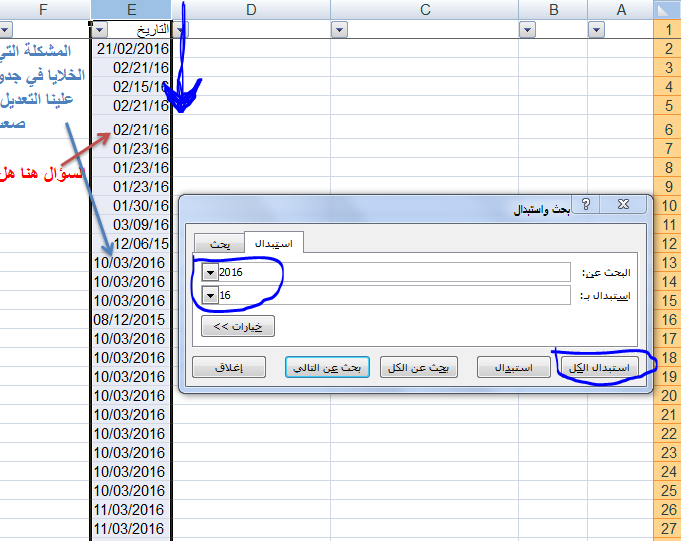
Task: Expand the استبدال بـ history dropdown arrow
Action: pyautogui.click(x=209, y=295)
